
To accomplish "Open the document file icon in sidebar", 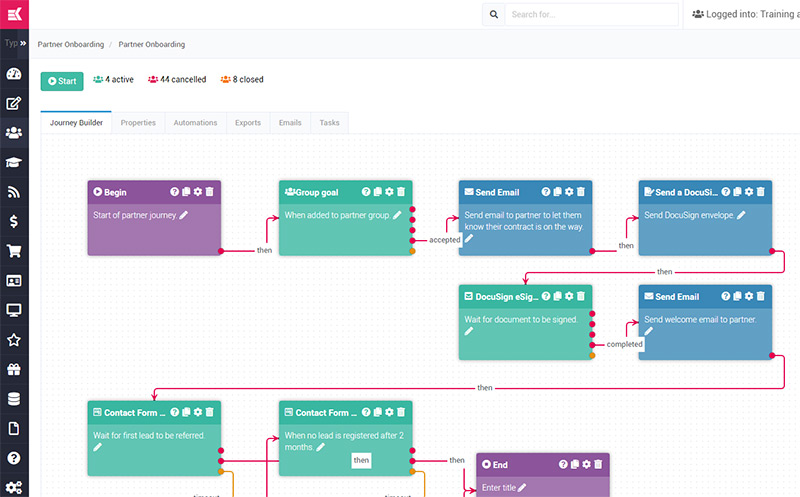I will [14, 429].
